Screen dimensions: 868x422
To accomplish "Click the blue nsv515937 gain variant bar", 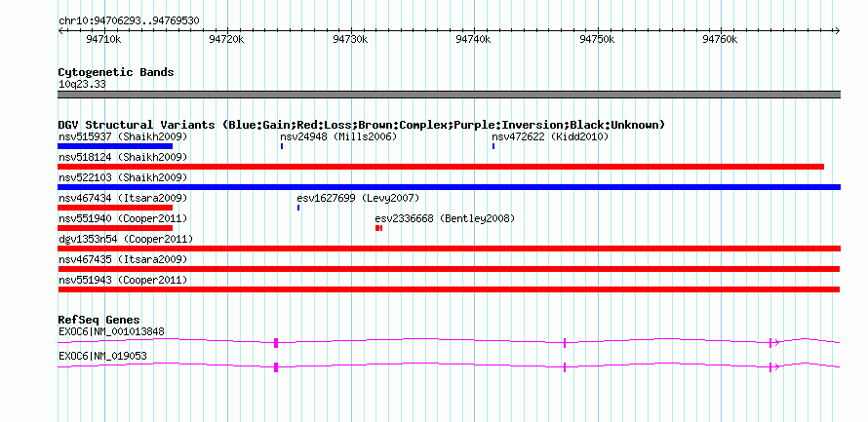I will (x=115, y=146).
